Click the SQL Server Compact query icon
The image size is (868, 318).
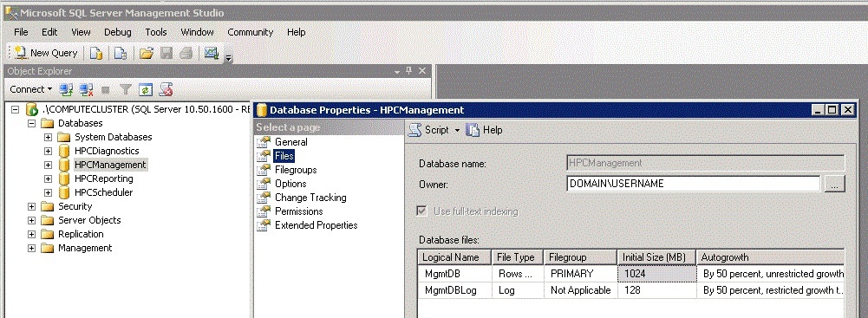click(x=121, y=53)
